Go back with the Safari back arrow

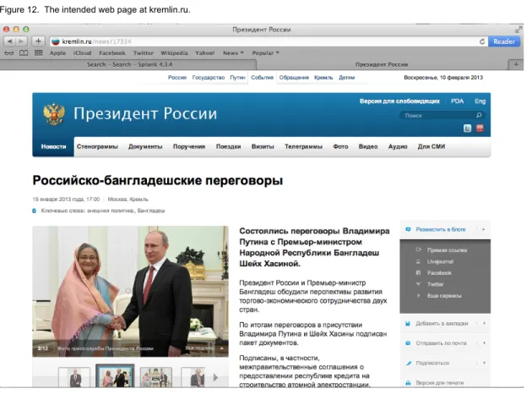[x=10, y=41]
